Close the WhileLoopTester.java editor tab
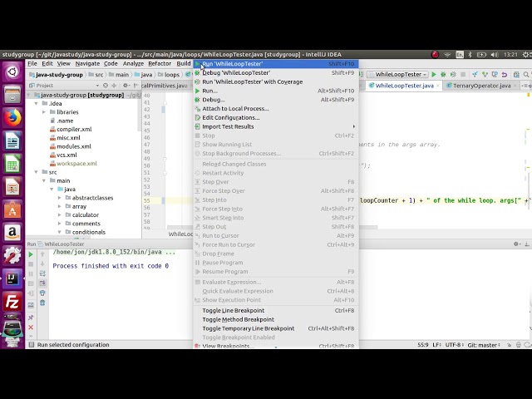Screen dimensions: 532x399 pos(438,86)
